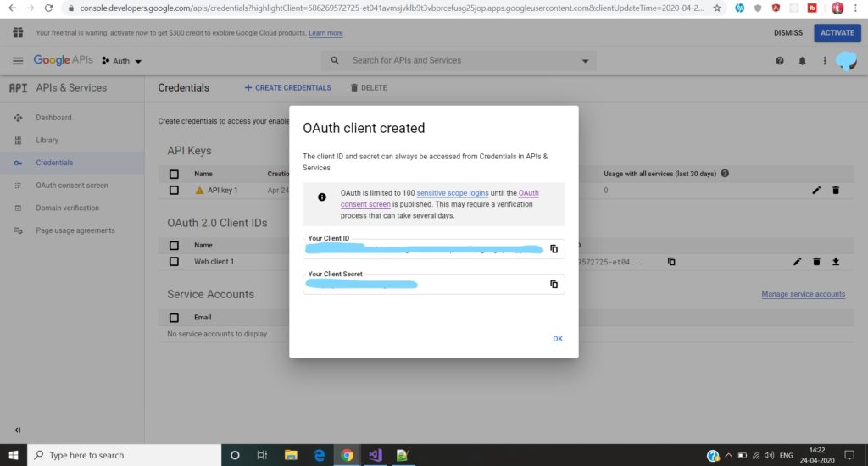
Task: Click usage with all services help icon
Action: click(726, 174)
